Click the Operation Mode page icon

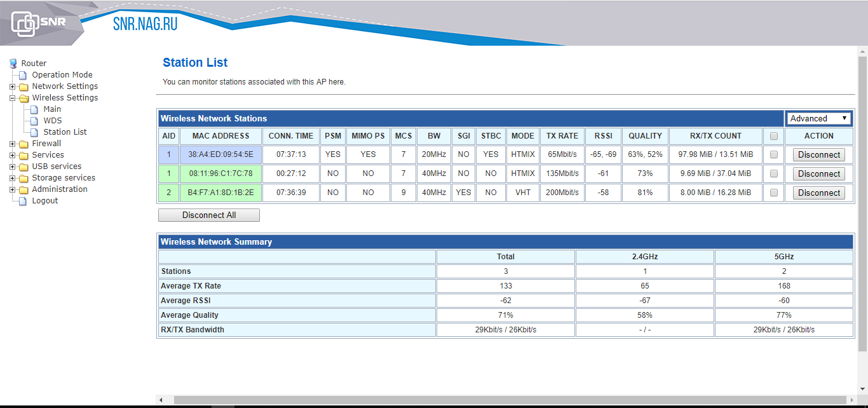tap(23, 75)
